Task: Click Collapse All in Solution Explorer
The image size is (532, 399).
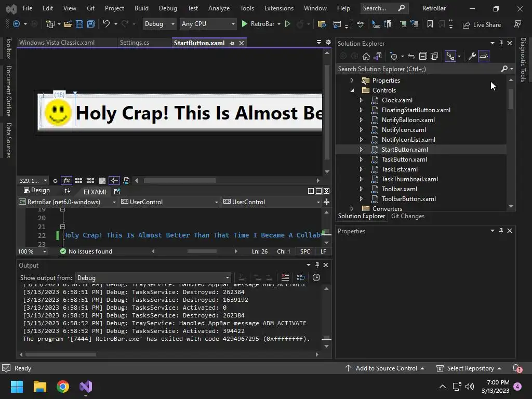Action: 423,56
